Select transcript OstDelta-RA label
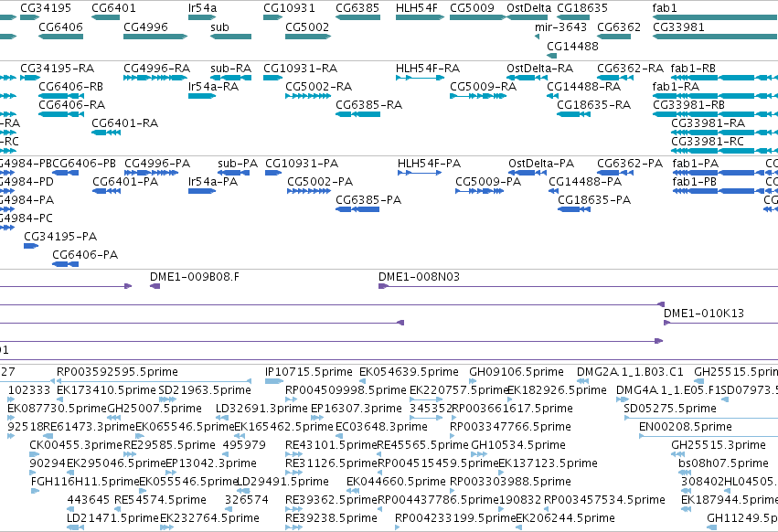 pyautogui.click(x=539, y=68)
